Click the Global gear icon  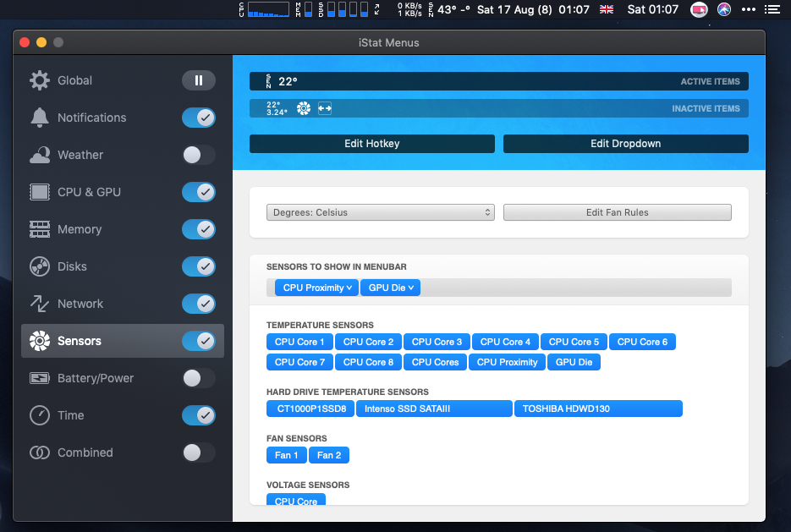(x=40, y=80)
